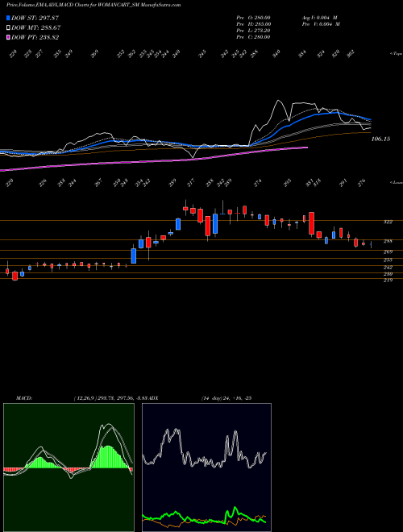Viewport: 403px width, 532px height.
Task: Click the 269 price level label
Action: tap(388, 251)
